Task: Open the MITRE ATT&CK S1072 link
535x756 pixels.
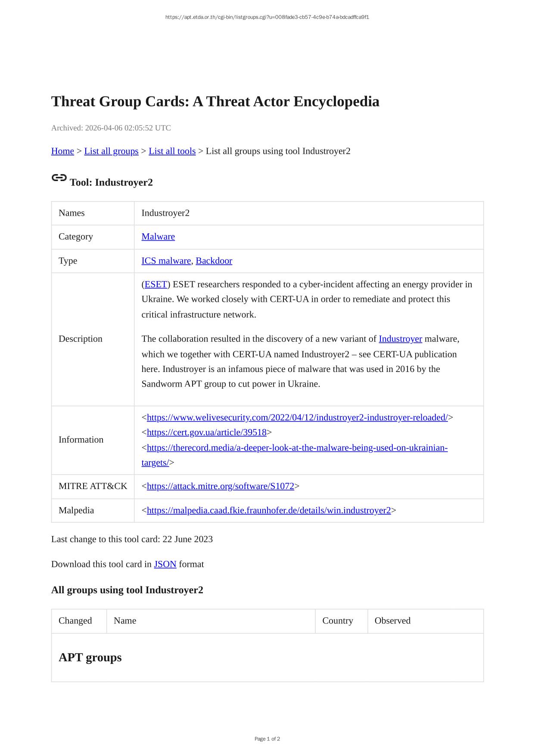Action: click(220, 486)
